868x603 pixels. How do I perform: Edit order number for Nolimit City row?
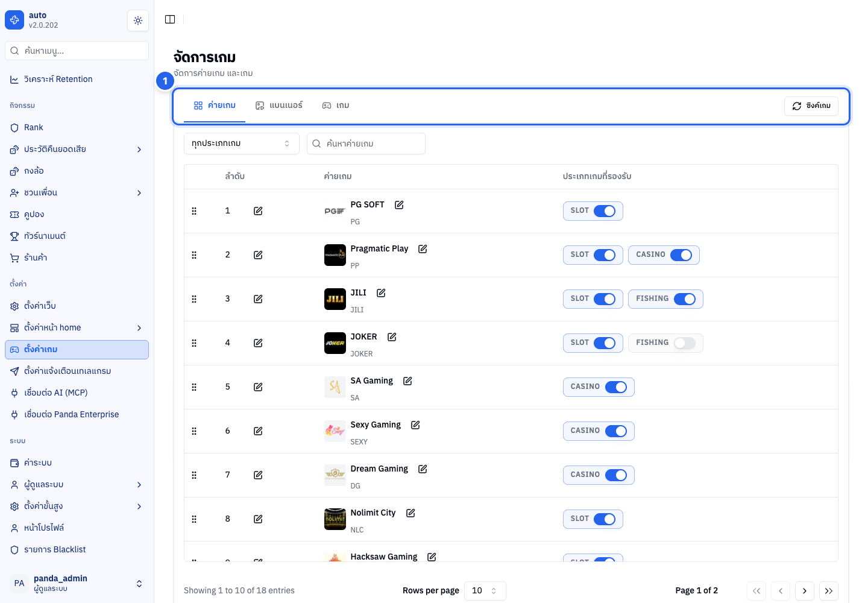click(258, 519)
